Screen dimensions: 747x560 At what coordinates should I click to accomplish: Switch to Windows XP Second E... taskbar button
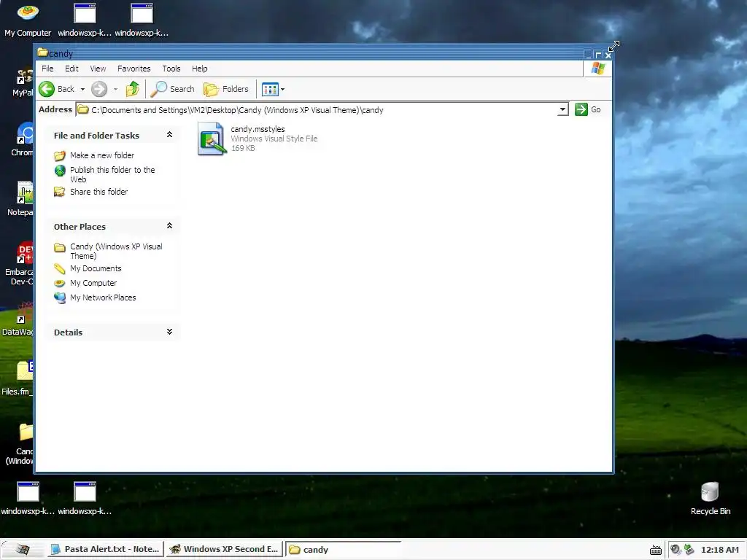click(x=225, y=549)
